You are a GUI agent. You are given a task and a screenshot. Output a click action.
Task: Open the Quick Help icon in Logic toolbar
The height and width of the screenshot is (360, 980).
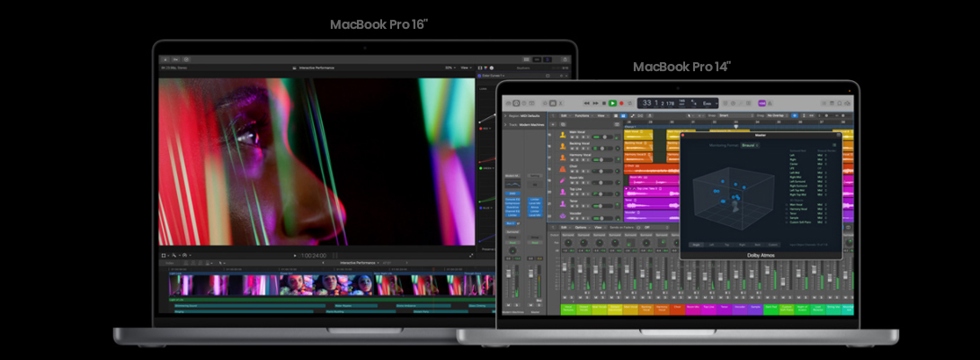coord(524,103)
